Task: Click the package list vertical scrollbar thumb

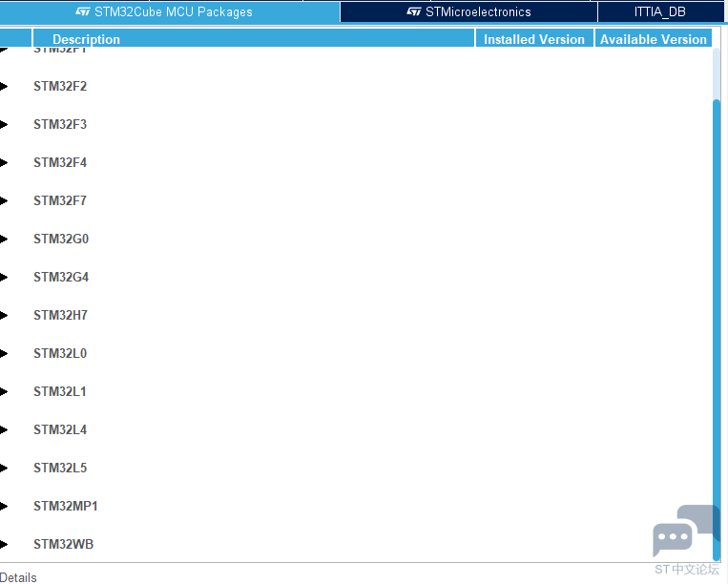Action: (x=717, y=329)
